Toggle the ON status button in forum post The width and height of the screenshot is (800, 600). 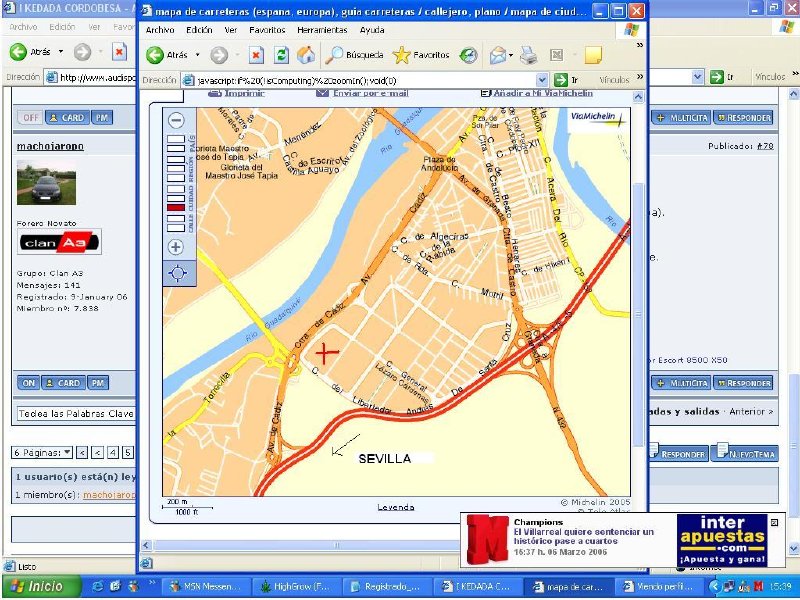tap(29, 382)
